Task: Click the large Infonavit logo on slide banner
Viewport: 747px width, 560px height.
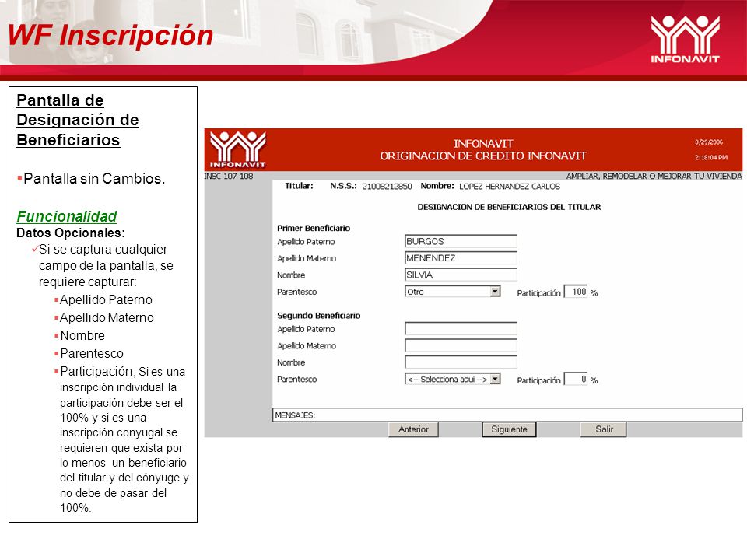Action: [685, 39]
